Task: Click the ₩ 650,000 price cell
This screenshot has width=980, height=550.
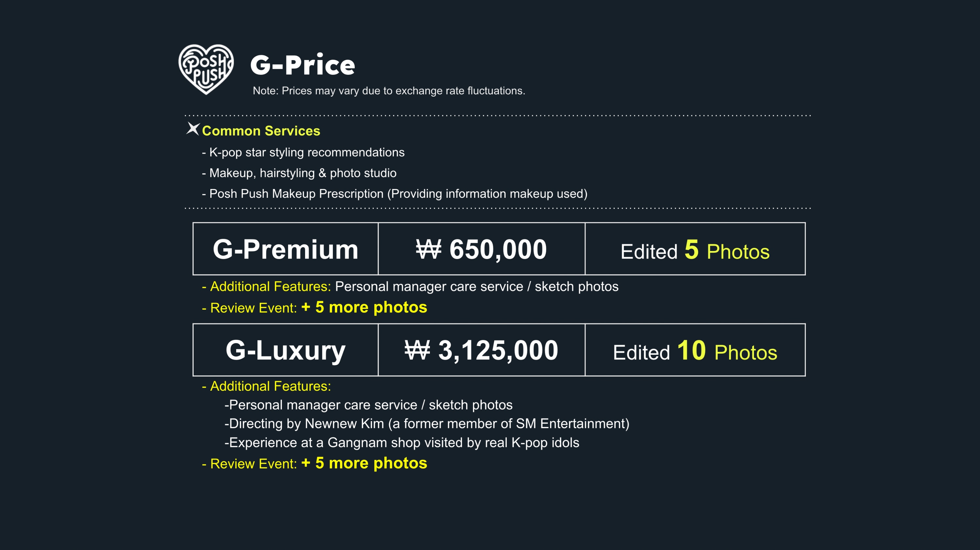Action: tap(481, 249)
